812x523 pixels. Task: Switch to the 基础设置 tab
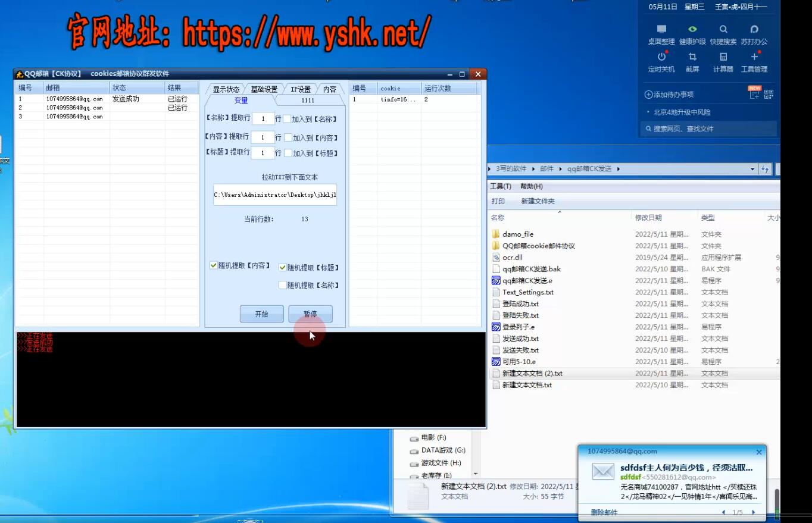point(264,89)
